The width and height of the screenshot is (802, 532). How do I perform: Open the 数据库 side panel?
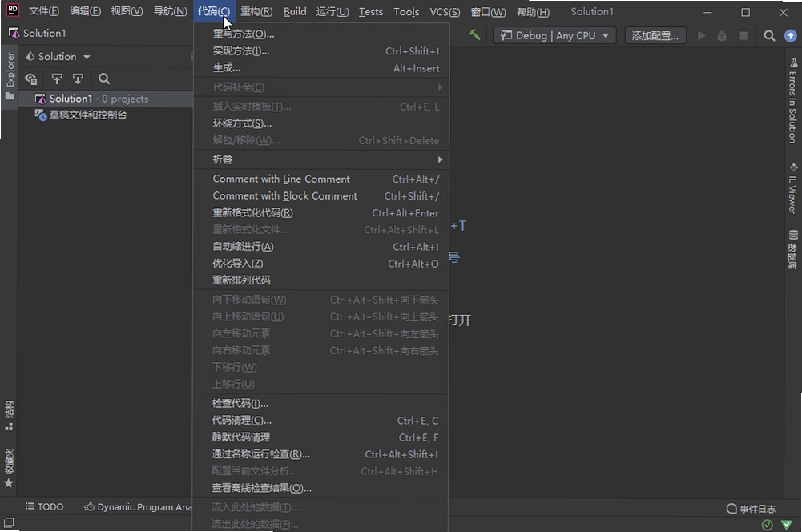coord(793,249)
